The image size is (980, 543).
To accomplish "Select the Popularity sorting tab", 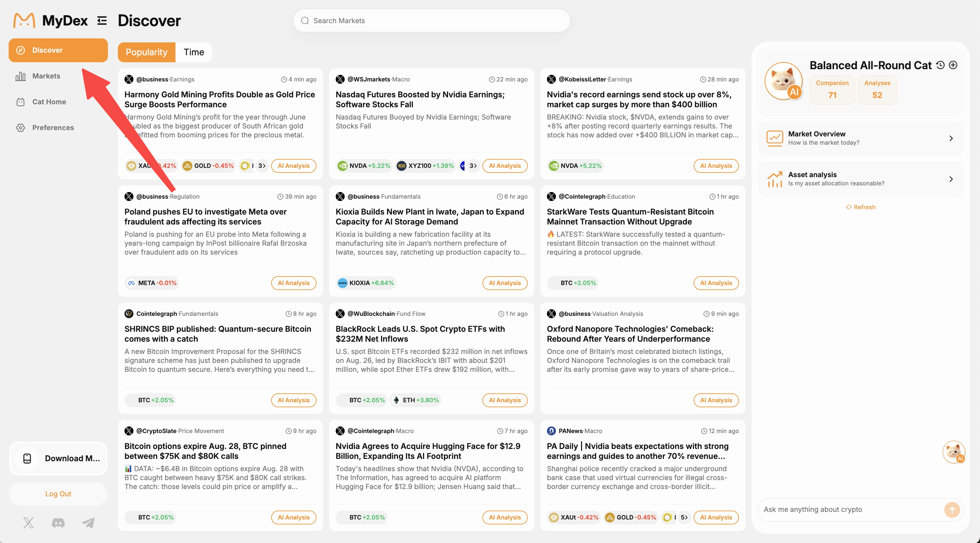I will click(x=146, y=52).
